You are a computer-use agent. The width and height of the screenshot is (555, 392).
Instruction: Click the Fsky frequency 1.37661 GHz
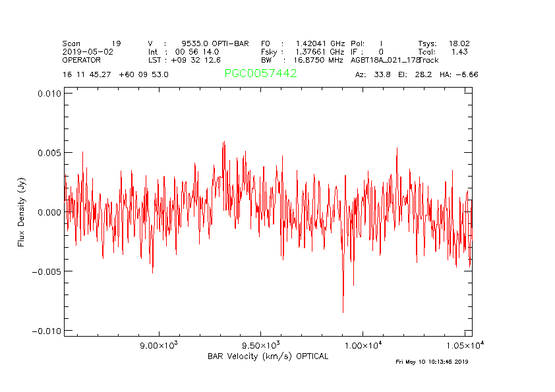(320, 51)
